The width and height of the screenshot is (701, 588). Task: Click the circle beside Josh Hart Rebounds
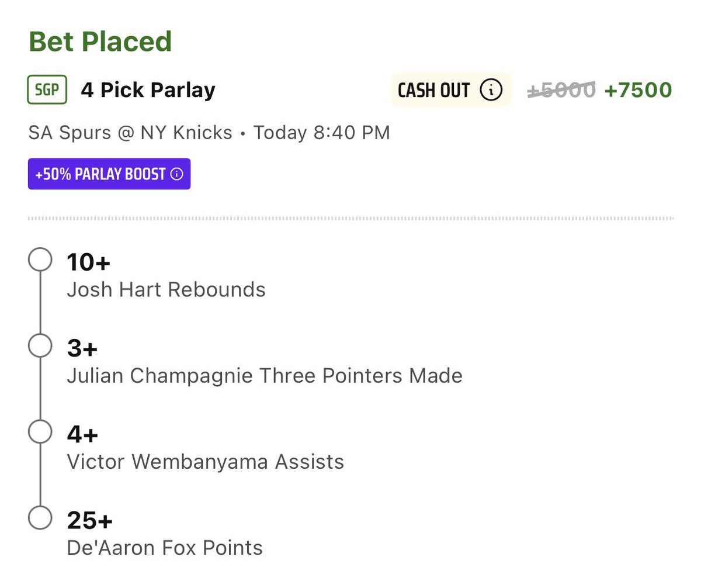[40, 260]
